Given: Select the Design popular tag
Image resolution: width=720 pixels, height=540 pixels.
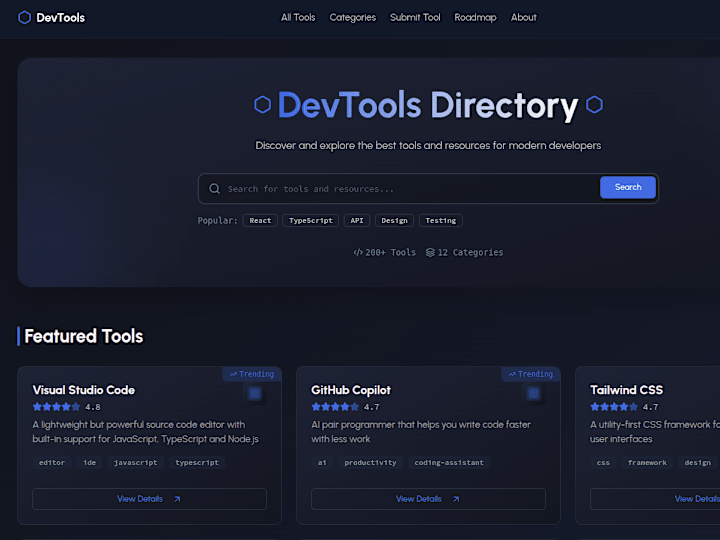Looking at the screenshot, I should (x=394, y=220).
